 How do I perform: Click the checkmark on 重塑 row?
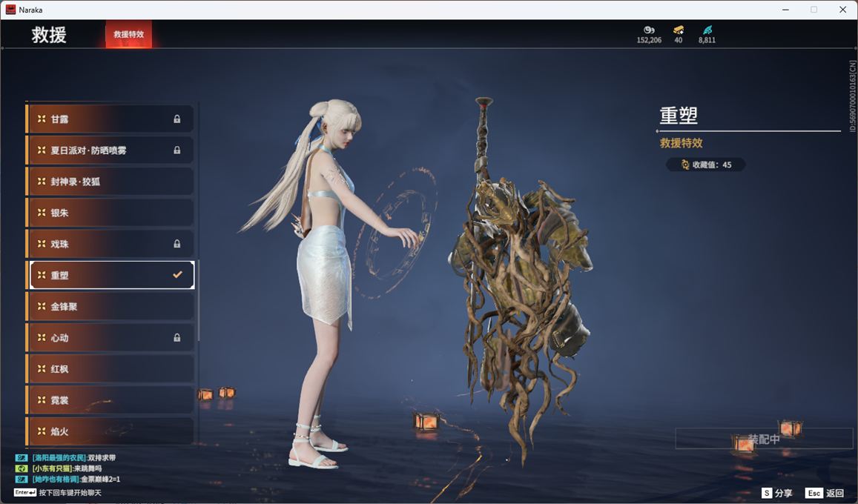[x=177, y=275]
